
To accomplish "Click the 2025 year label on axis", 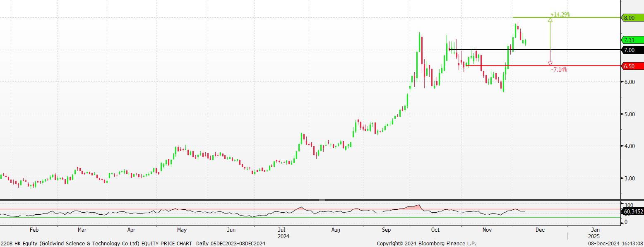I will 594,236.
